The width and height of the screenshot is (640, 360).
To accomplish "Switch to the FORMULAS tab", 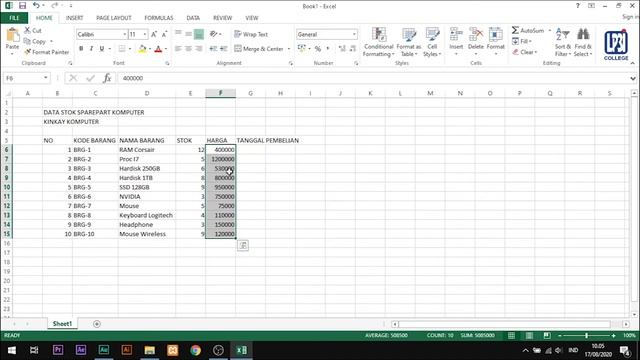I will (x=158, y=18).
